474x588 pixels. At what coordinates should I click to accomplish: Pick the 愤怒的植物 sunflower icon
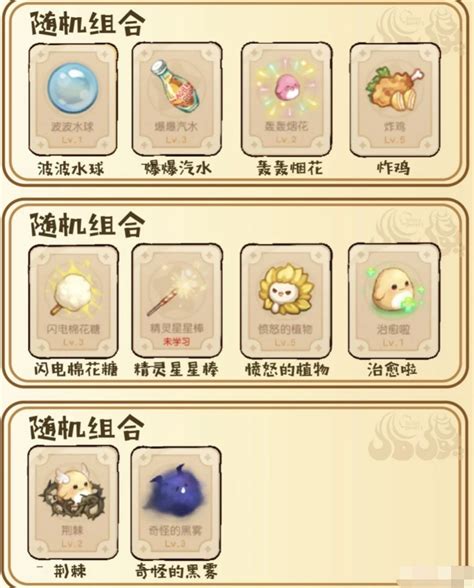click(x=286, y=290)
